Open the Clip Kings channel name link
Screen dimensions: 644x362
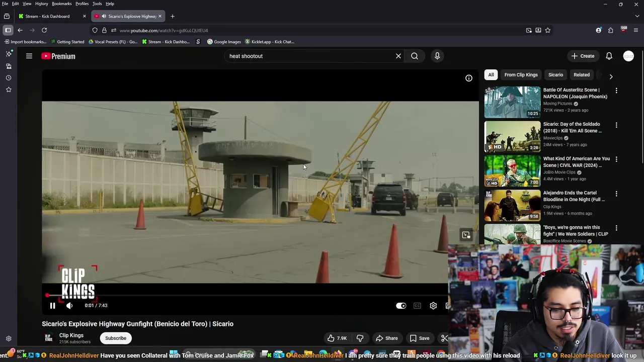pyautogui.click(x=71, y=335)
